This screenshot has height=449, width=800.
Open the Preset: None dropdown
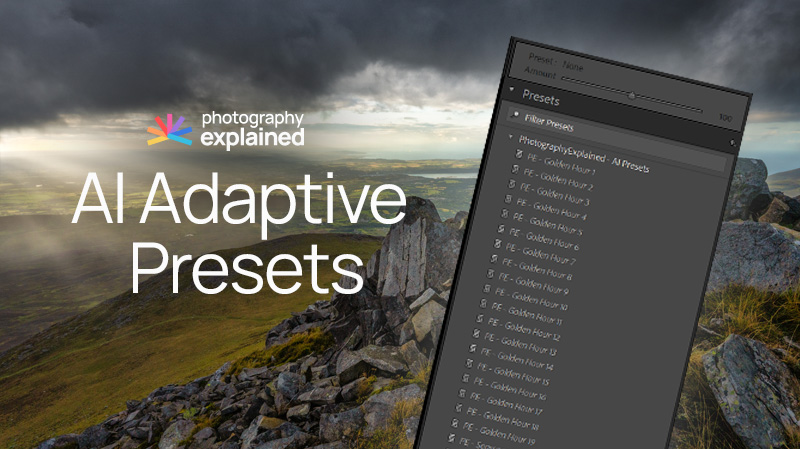pos(570,67)
